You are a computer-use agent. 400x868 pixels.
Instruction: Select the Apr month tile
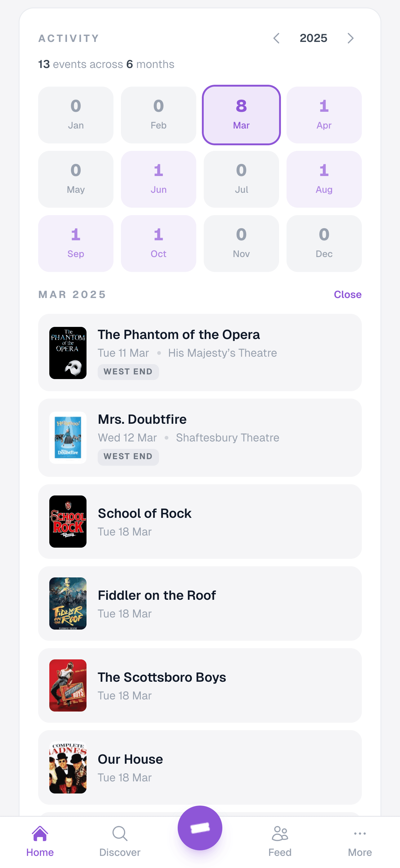324,115
